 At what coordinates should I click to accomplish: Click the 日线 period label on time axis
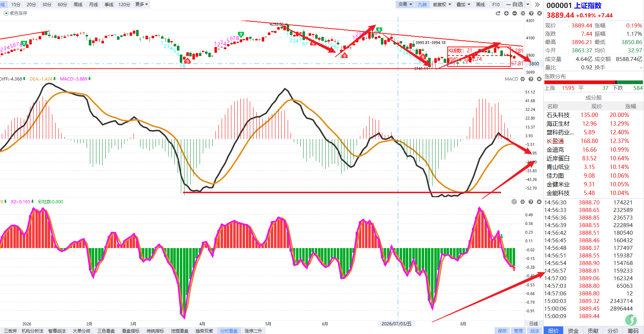click(x=534, y=324)
